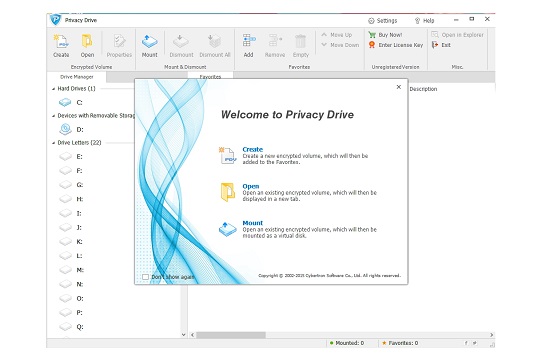
Task: Click the horizontal scrollbar right arrow
Action: (492, 335)
